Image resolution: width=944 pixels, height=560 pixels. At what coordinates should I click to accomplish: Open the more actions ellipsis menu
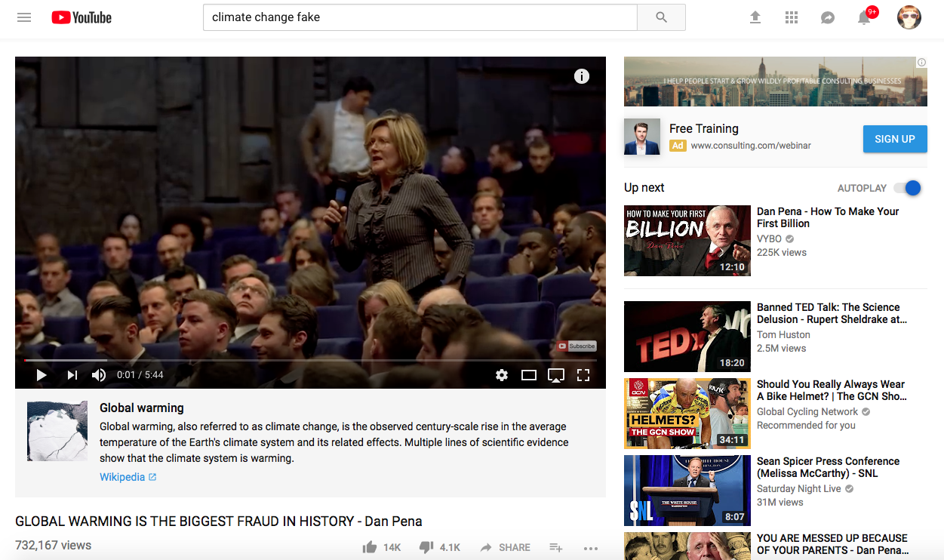point(591,548)
